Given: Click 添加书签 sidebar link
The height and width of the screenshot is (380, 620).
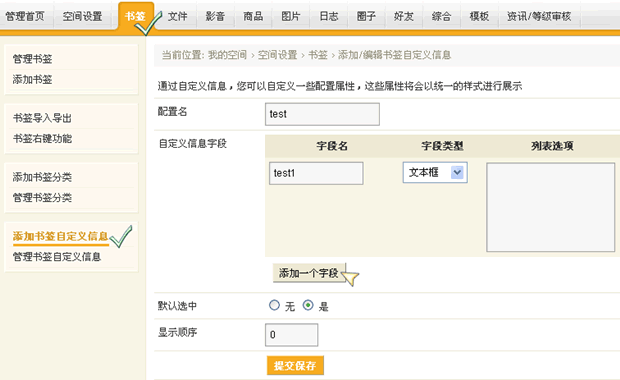Looking at the screenshot, I should point(32,79).
